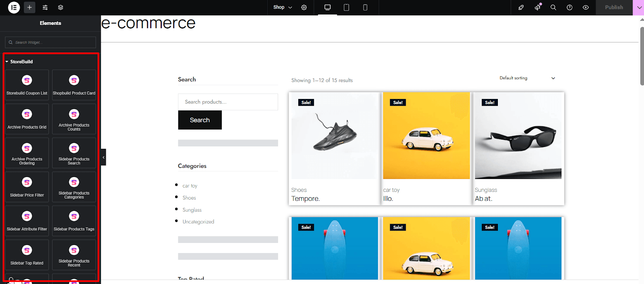Open the Ab at. product title
The height and width of the screenshot is (284, 644).
tap(483, 199)
